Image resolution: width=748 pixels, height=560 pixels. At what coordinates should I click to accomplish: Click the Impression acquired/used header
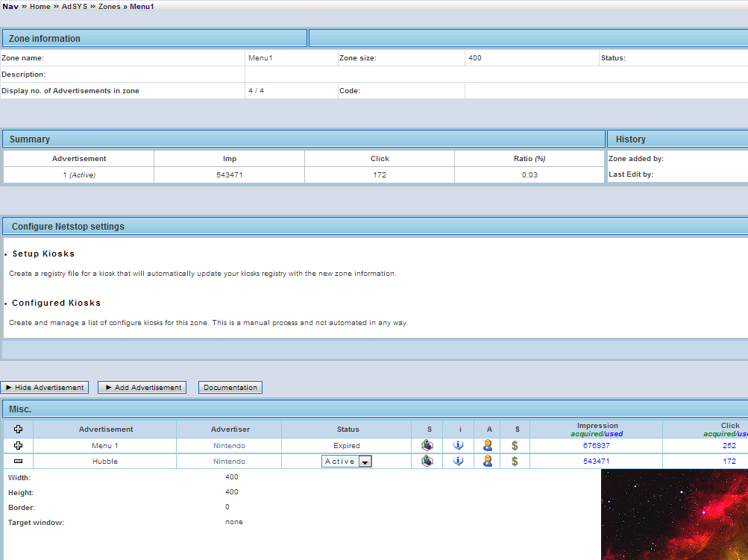[x=597, y=430]
